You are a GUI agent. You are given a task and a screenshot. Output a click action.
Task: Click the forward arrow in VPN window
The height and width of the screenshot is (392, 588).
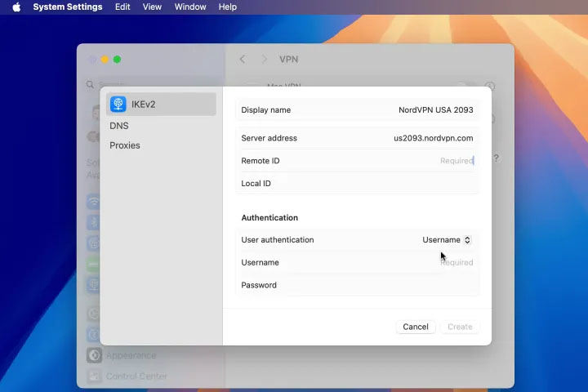[264, 60]
